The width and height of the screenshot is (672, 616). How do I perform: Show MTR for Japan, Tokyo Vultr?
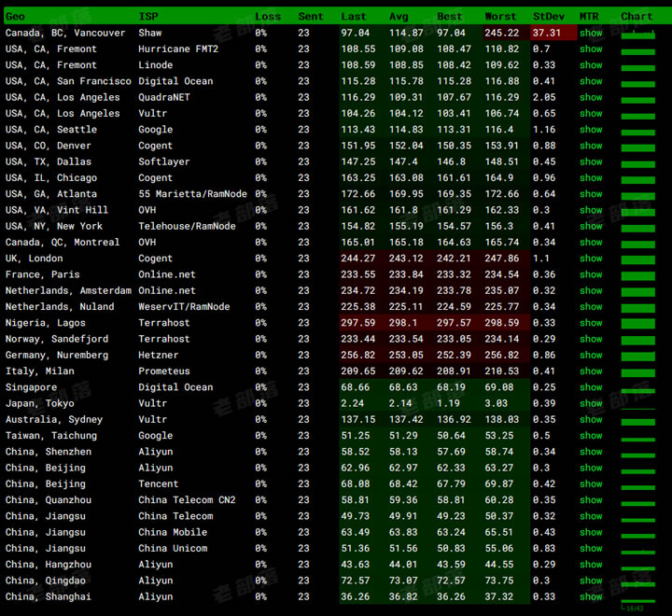pyautogui.click(x=591, y=403)
